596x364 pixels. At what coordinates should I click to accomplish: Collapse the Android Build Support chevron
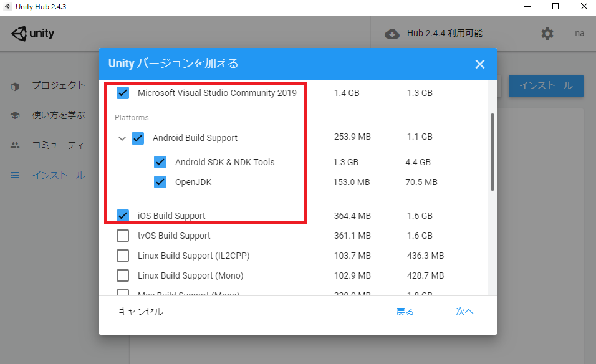coord(122,137)
